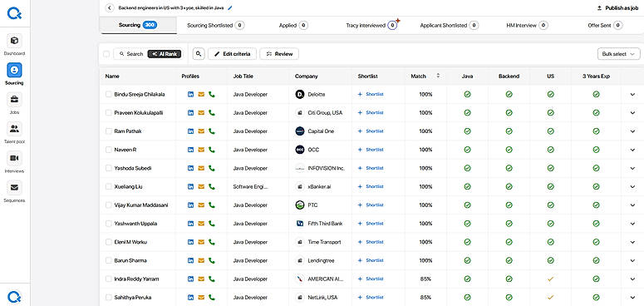Shortlist Yashwanth Uppala
The image size is (644, 306).
[x=371, y=224]
